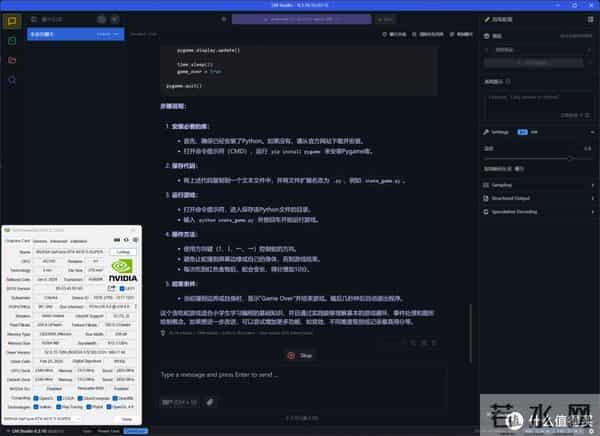This screenshot has width=600, height=436.
Task: Take a GPU-Z screenshot with camera icon
Action: pos(117,240)
